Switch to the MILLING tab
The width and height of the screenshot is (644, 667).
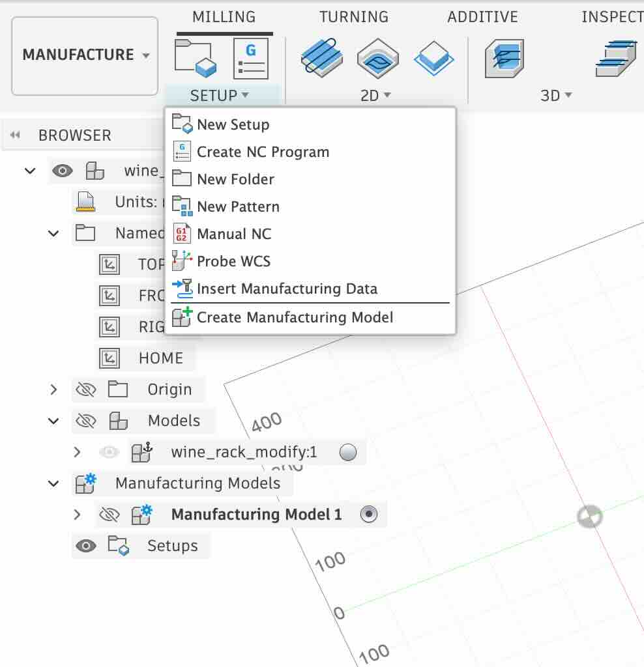(x=224, y=17)
